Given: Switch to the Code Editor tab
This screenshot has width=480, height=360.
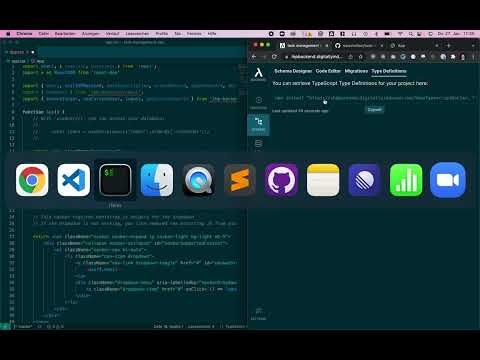Looking at the screenshot, I should tap(328, 71).
